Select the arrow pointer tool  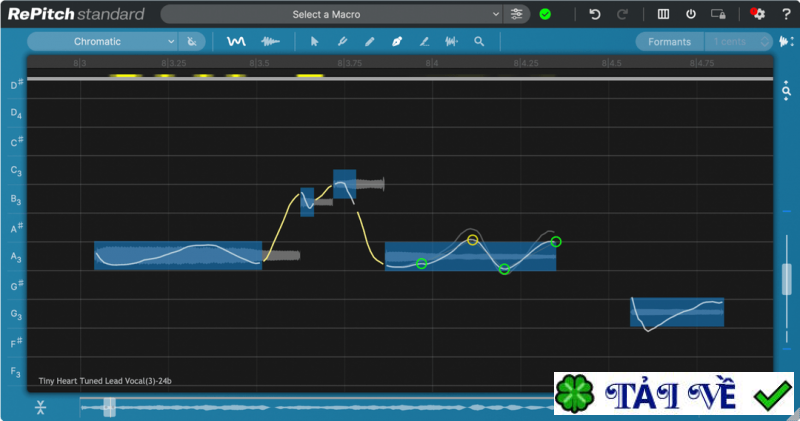[x=314, y=41]
